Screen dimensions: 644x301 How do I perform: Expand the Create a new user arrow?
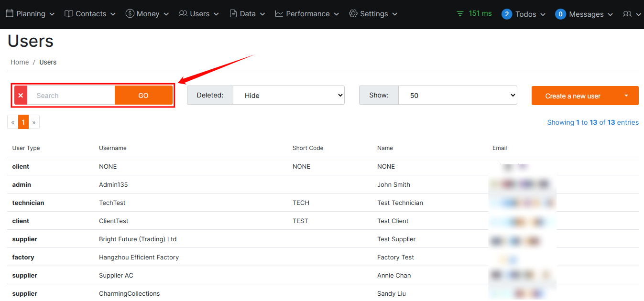click(626, 96)
